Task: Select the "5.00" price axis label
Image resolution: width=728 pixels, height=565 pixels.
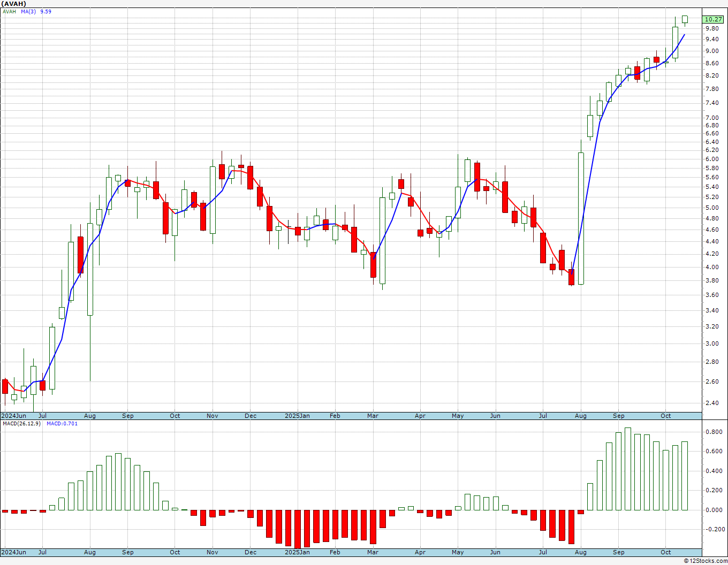Action: coord(712,208)
